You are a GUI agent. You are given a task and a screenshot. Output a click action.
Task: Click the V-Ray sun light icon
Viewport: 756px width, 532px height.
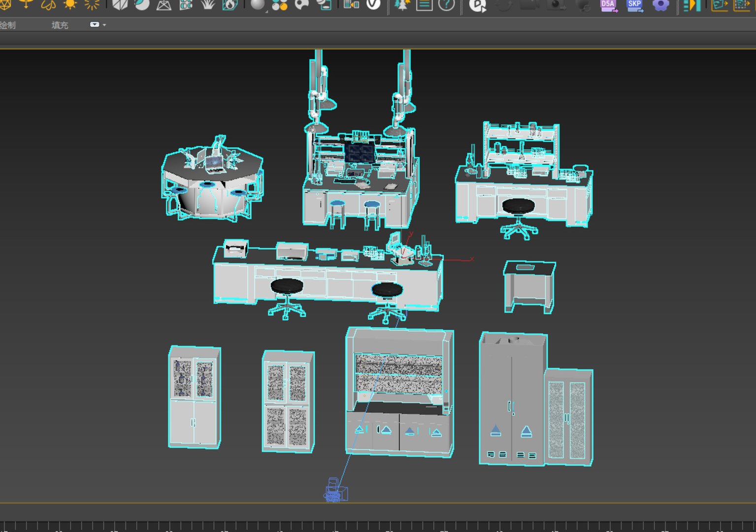[x=70, y=4]
